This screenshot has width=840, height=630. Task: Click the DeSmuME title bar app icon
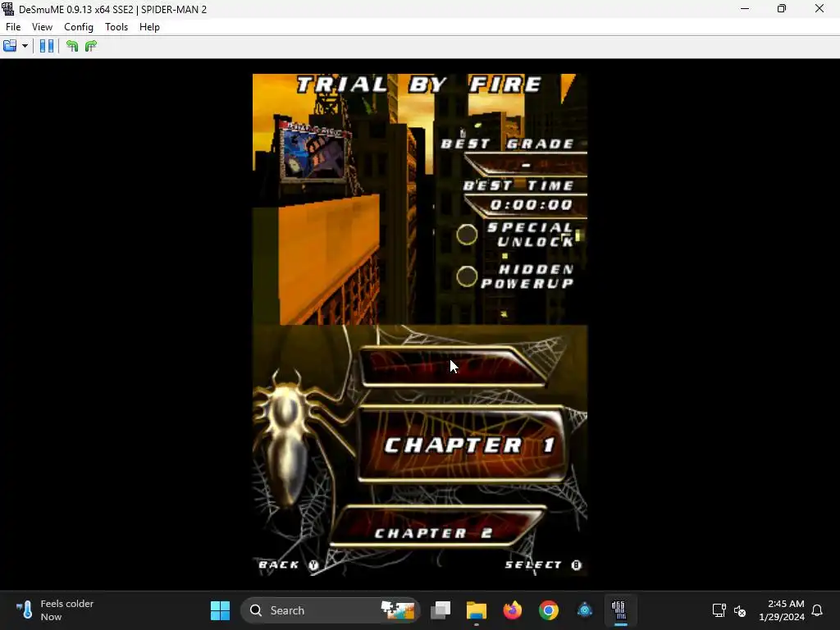8,9
